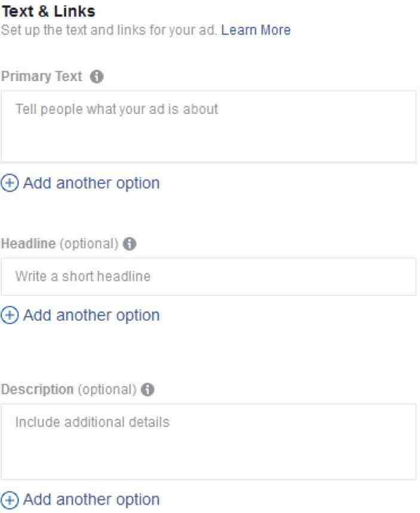Click the info icon beside Headline (optional)
The image size is (420, 513).
[x=129, y=244]
